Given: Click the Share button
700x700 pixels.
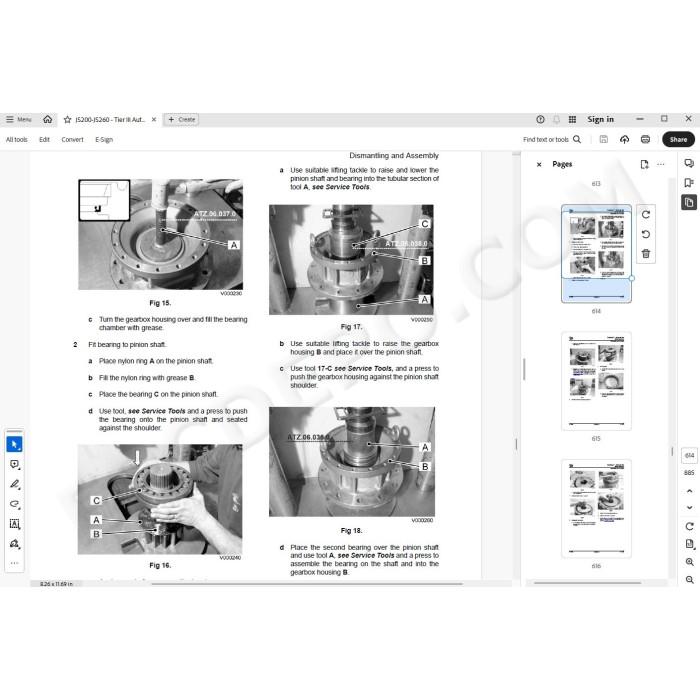Looking at the screenshot, I should coord(678,139).
